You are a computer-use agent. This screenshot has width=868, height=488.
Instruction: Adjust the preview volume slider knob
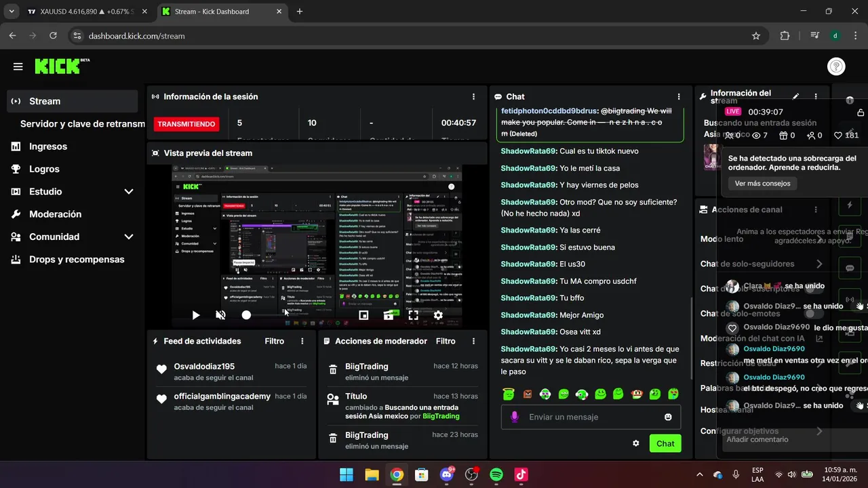click(246, 315)
